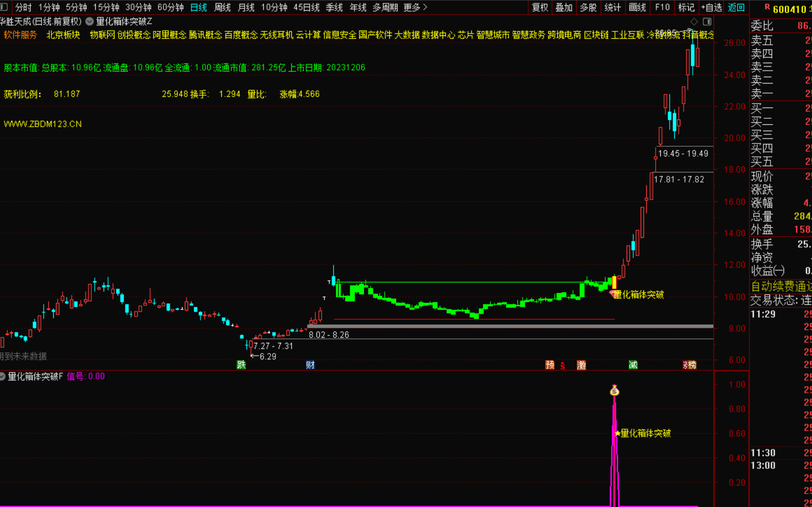Click the green 跌 event marker
Screen dimensions: 812x507
tap(241, 365)
